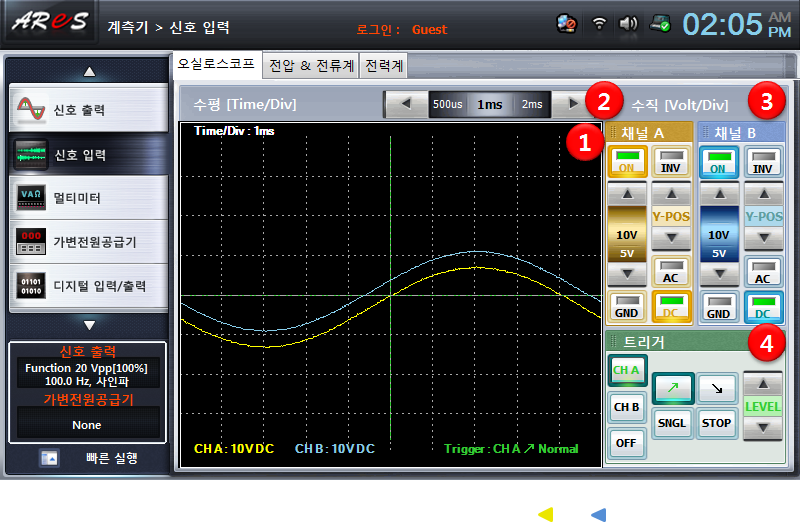This screenshot has width=800, height=522.
Task: Decrease Channel A Volt/Div with down arrow
Action: pyautogui.click(x=627, y=274)
